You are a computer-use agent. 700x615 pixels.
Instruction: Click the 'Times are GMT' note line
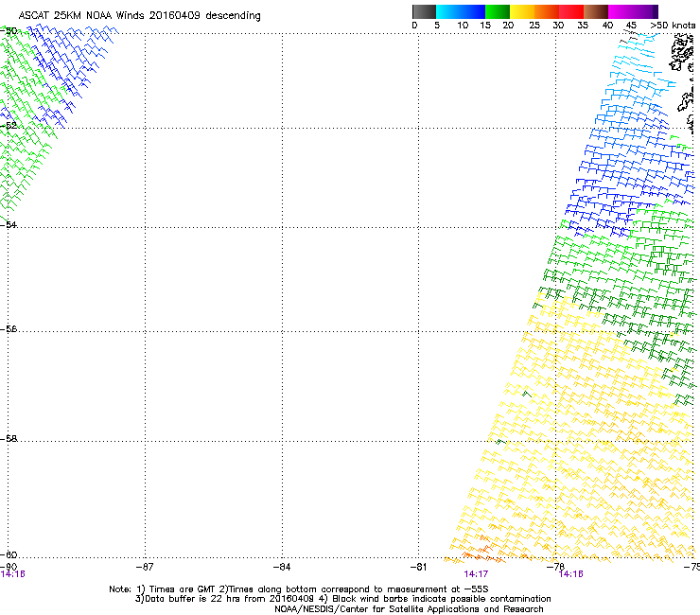point(299,589)
